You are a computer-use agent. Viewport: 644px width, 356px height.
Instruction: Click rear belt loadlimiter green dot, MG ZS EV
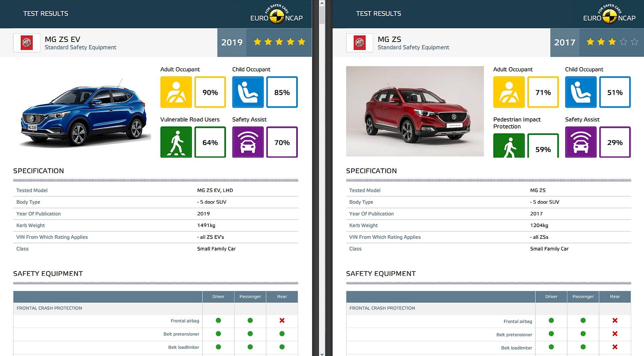coord(282,347)
